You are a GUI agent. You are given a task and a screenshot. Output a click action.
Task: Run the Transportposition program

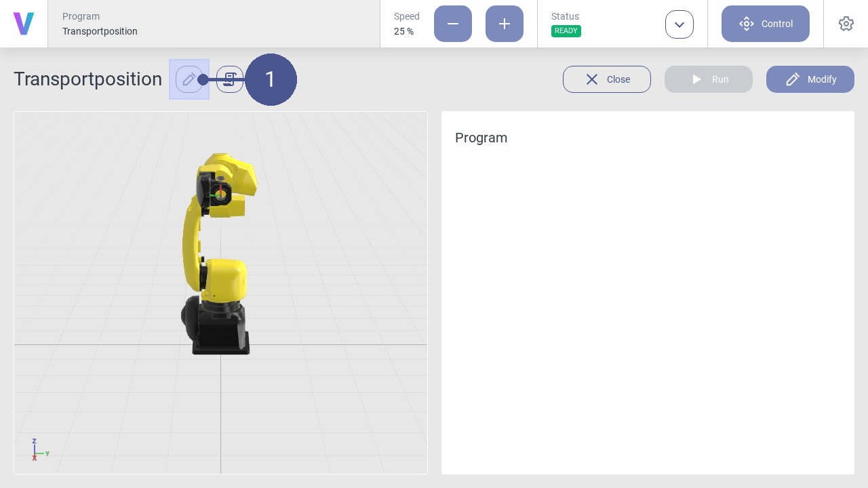pos(709,79)
